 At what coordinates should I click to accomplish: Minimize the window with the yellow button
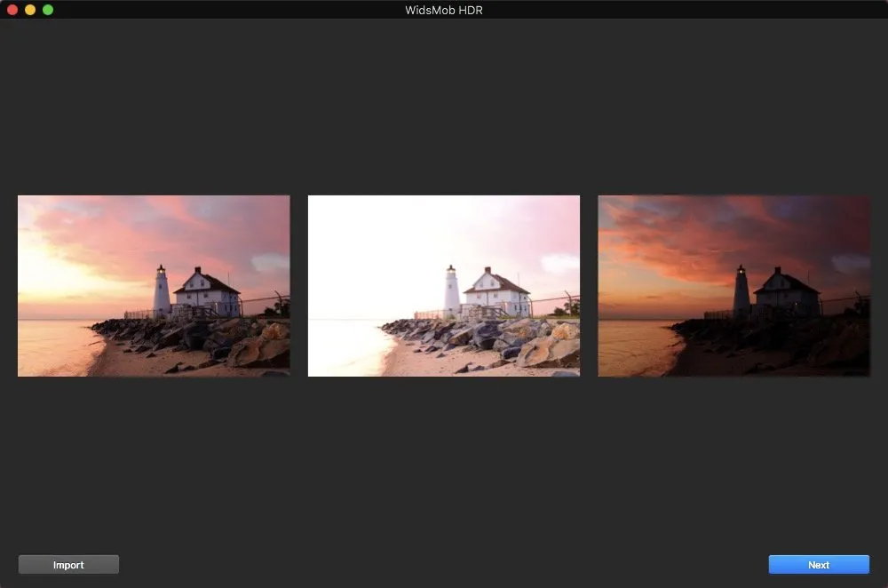coord(30,10)
